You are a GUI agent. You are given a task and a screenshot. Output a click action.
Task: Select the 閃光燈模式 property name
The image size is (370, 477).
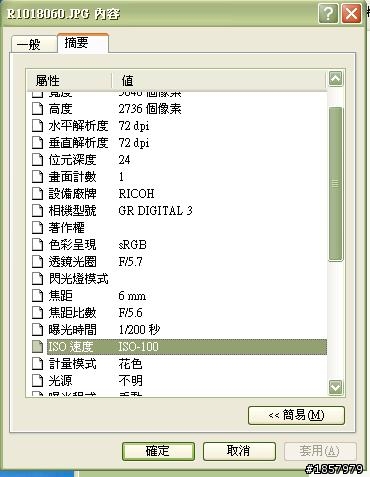78,279
